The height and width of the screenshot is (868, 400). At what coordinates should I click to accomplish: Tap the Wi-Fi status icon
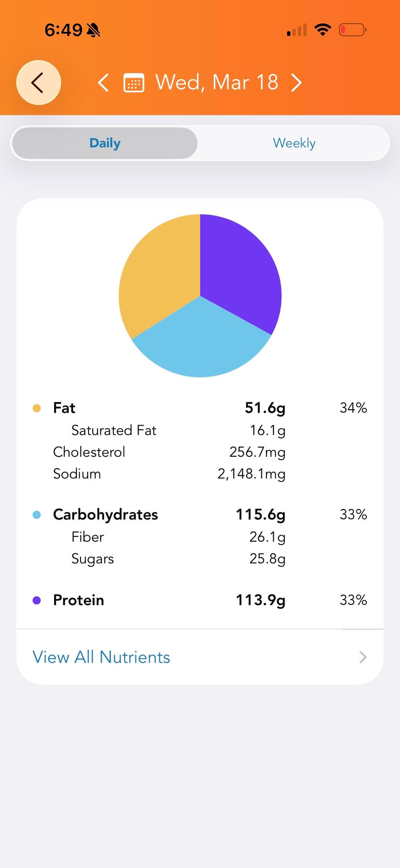tap(323, 30)
